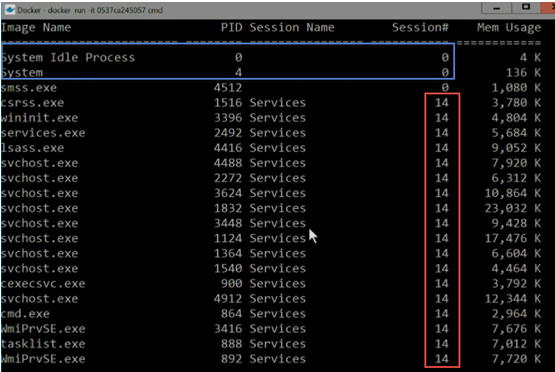Click memory value '5,684 K' of services.exe
Viewport: 555px width, 372px height.
pos(516,133)
